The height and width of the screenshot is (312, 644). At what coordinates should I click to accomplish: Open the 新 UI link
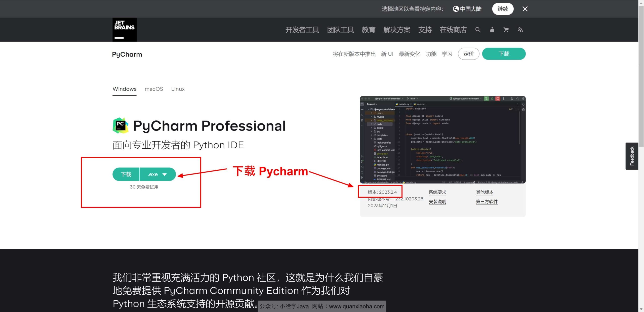(x=387, y=54)
